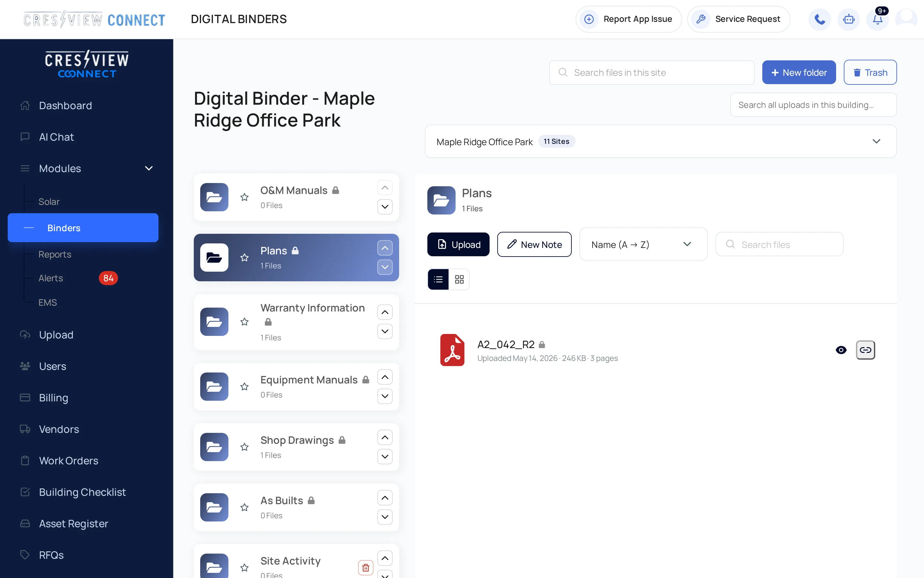Star the Plans folder
The image size is (924, 578).
point(244,258)
